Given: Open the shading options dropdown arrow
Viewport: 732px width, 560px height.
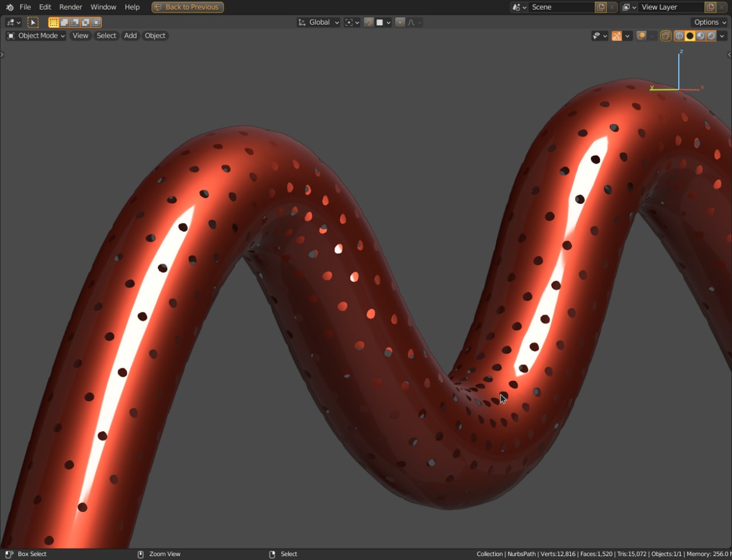Looking at the screenshot, I should pyautogui.click(x=722, y=35).
